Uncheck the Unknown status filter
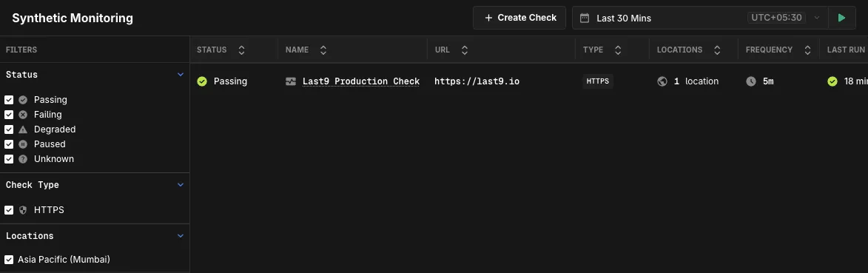 [x=9, y=159]
